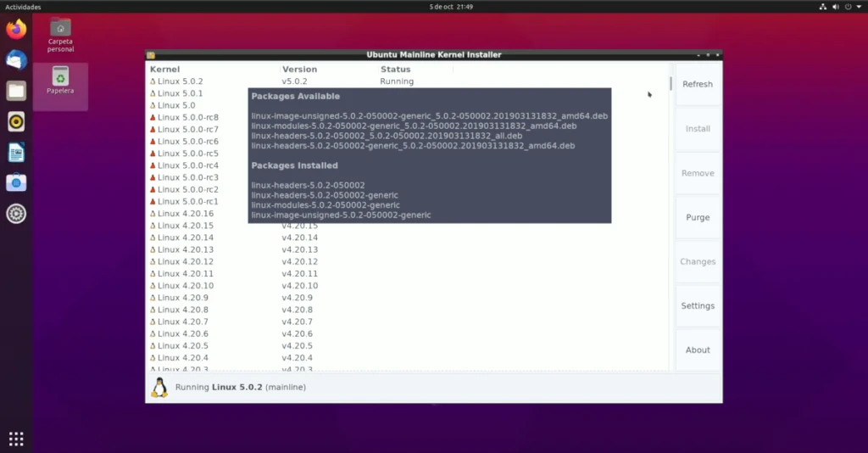This screenshot has width=868, height=453.
Task: Open the About button
Action: click(x=698, y=350)
